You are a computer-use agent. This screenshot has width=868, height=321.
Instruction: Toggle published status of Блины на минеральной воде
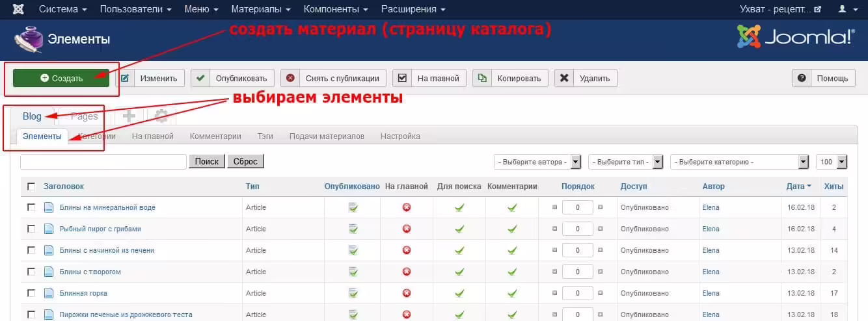(x=353, y=207)
